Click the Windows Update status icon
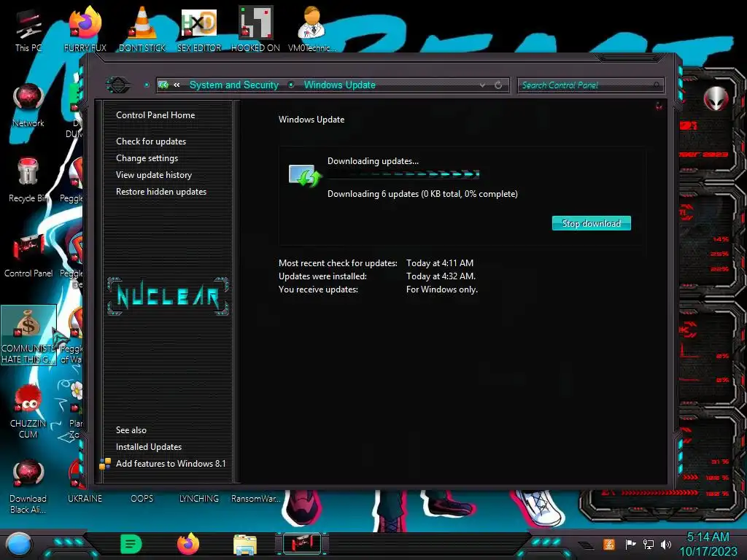 point(305,175)
